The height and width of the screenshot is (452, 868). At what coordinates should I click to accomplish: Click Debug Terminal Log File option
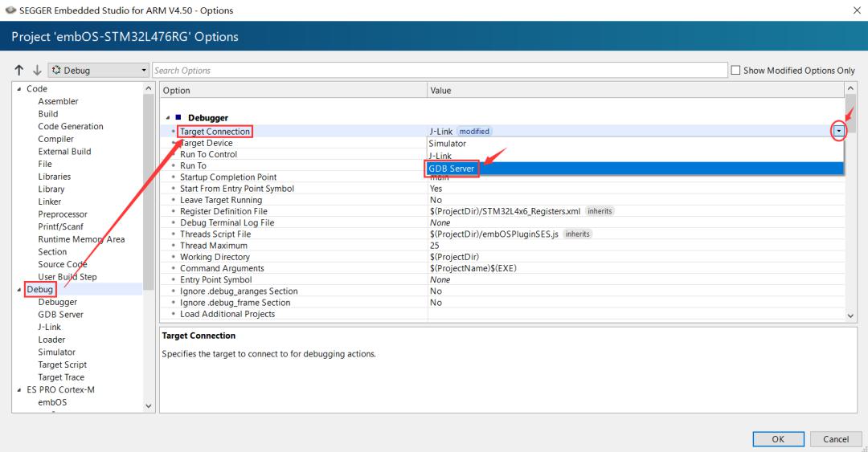[227, 222]
